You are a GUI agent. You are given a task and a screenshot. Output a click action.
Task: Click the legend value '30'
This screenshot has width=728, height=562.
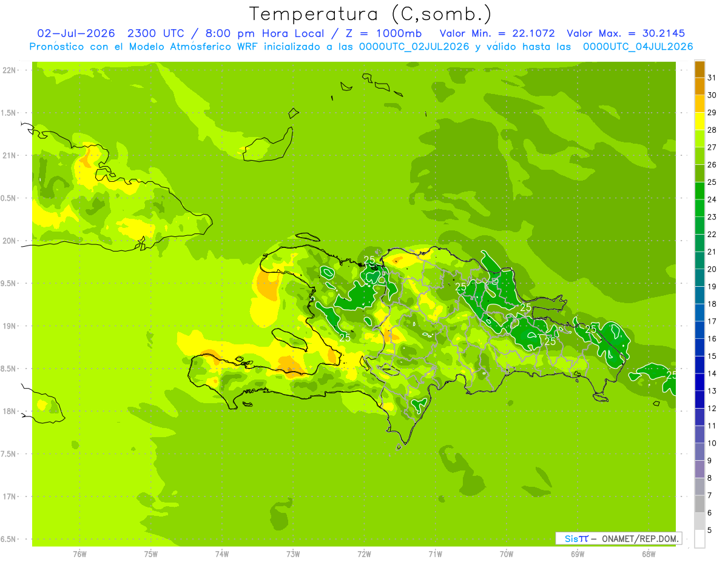pyautogui.click(x=712, y=95)
